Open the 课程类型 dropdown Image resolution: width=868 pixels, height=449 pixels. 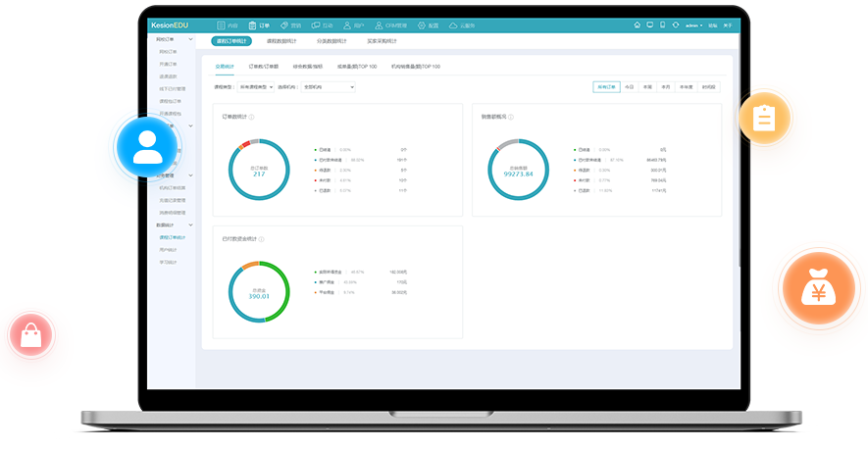tap(255, 87)
